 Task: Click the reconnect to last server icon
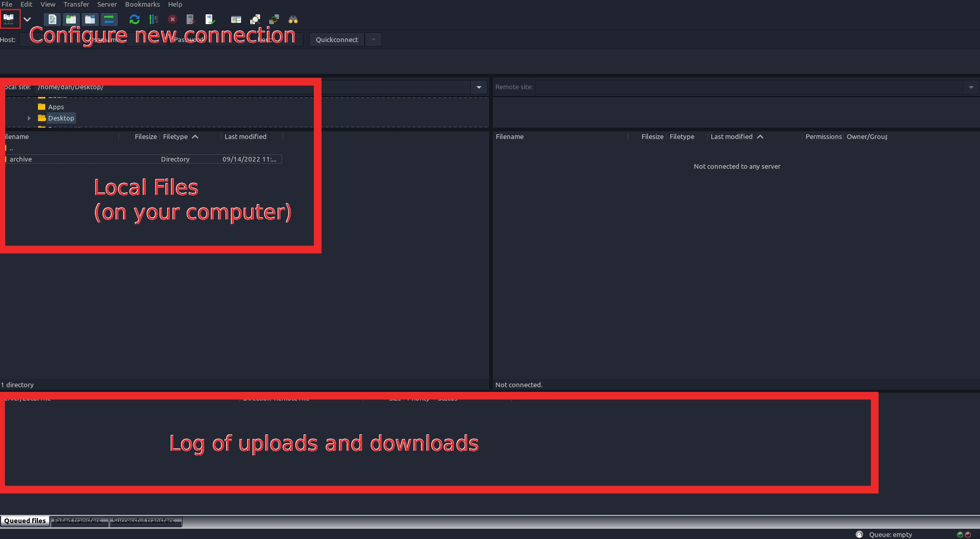point(210,19)
